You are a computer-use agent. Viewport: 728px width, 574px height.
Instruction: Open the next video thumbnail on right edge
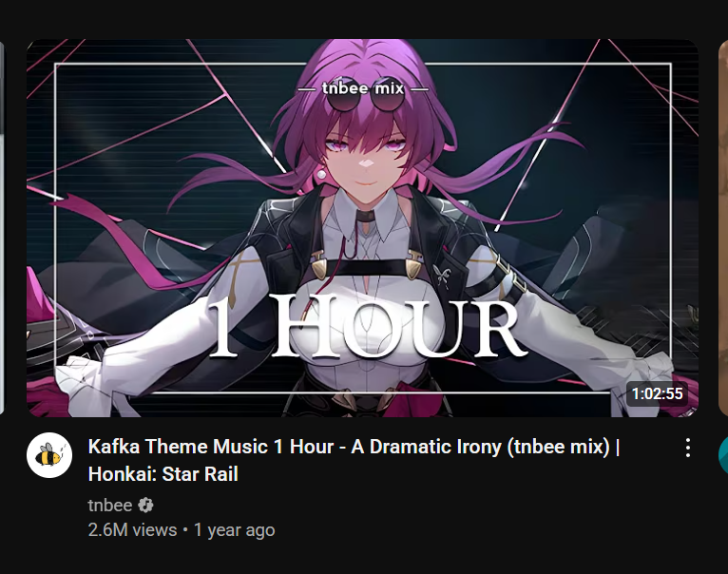pyautogui.click(x=723, y=227)
